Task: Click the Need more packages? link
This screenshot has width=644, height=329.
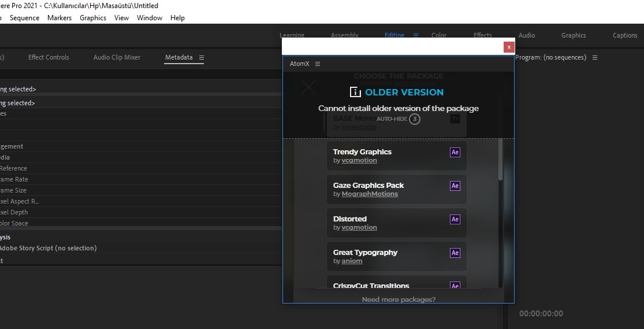Action: click(x=399, y=300)
